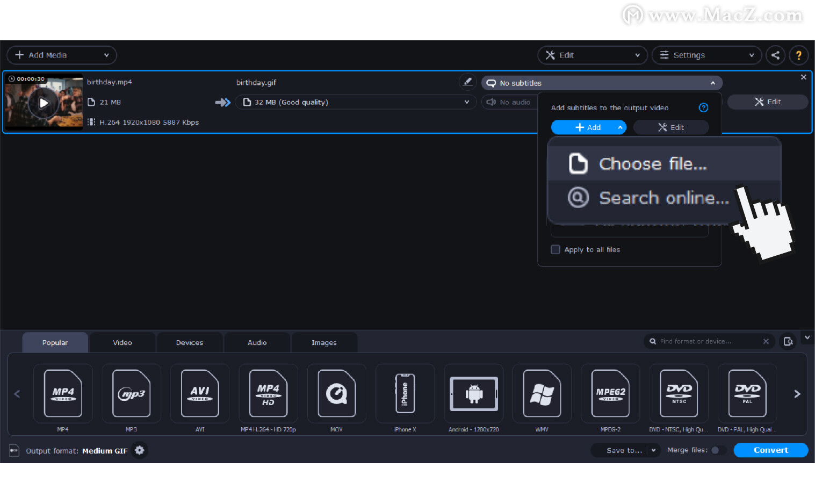Open the Images tab

point(324,342)
